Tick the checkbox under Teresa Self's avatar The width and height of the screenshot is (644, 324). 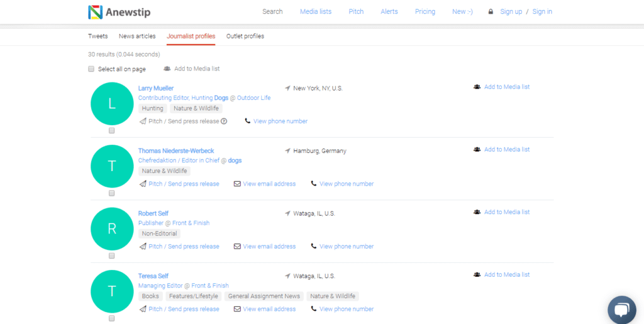coord(112,318)
